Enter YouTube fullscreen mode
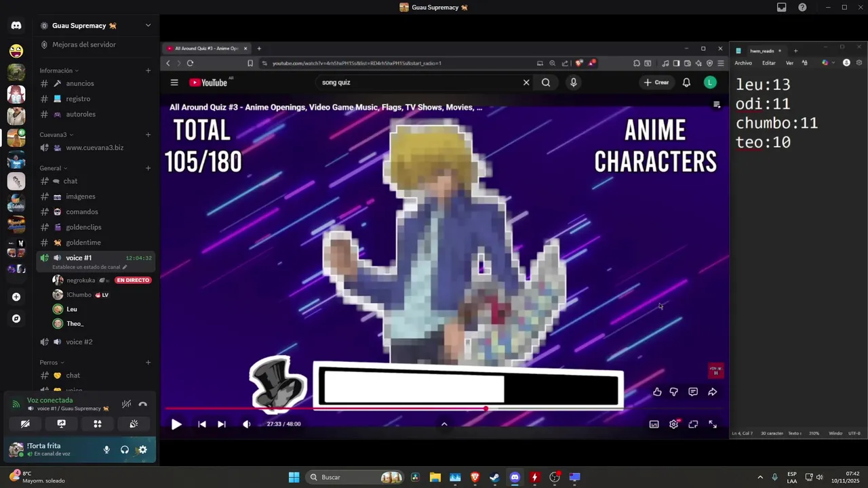This screenshot has height=488, width=868. click(713, 424)
